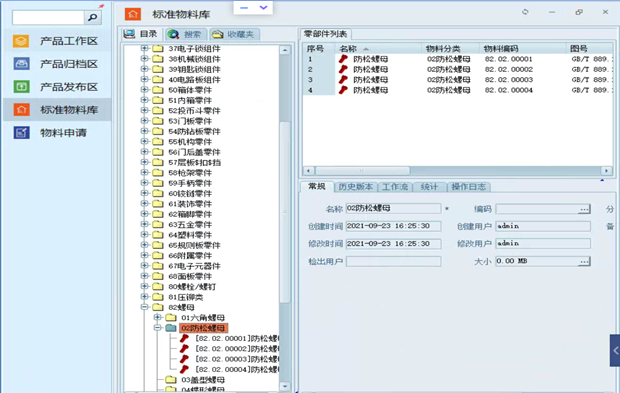Click red part icon for [82.02.00003] in tree
The image size is (620, 393).
pos(184,359)
